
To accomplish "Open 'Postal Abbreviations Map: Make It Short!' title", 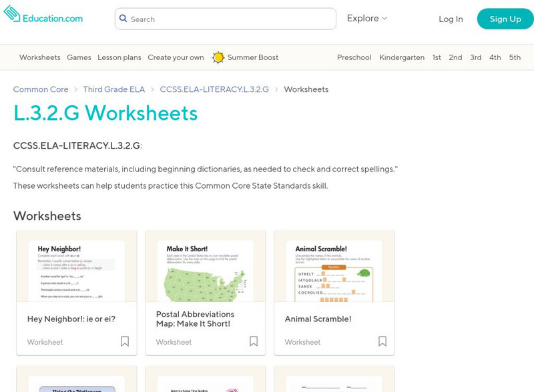I will (195, 319).
